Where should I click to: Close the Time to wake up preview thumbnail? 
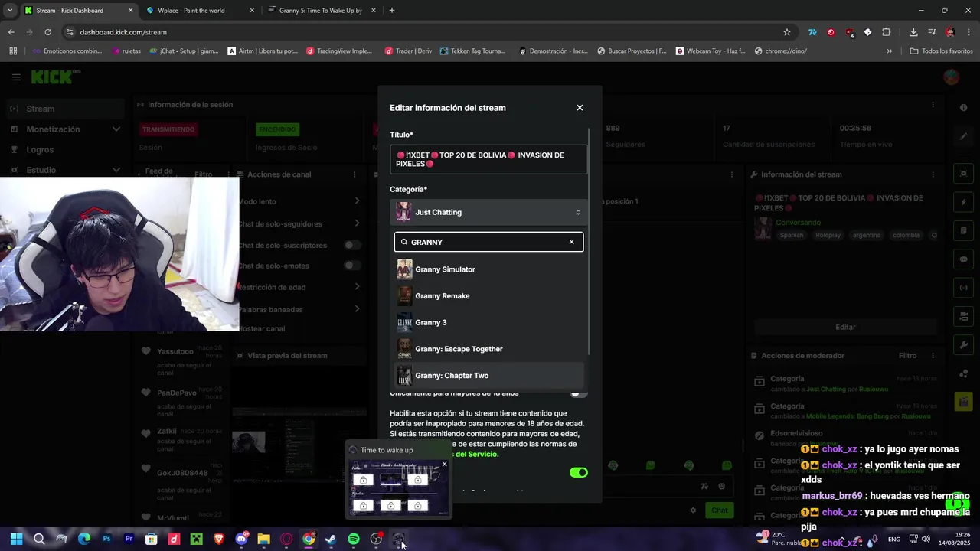[x=444, y=465]
